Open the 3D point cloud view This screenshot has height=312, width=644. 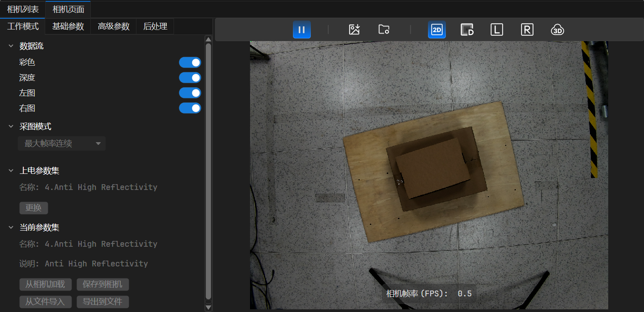click(557, 30)
